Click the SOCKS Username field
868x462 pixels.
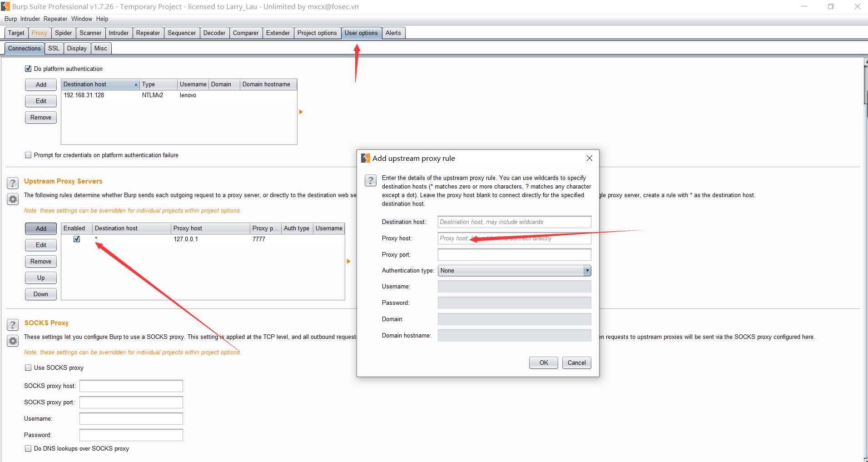(x=131, y=418)
